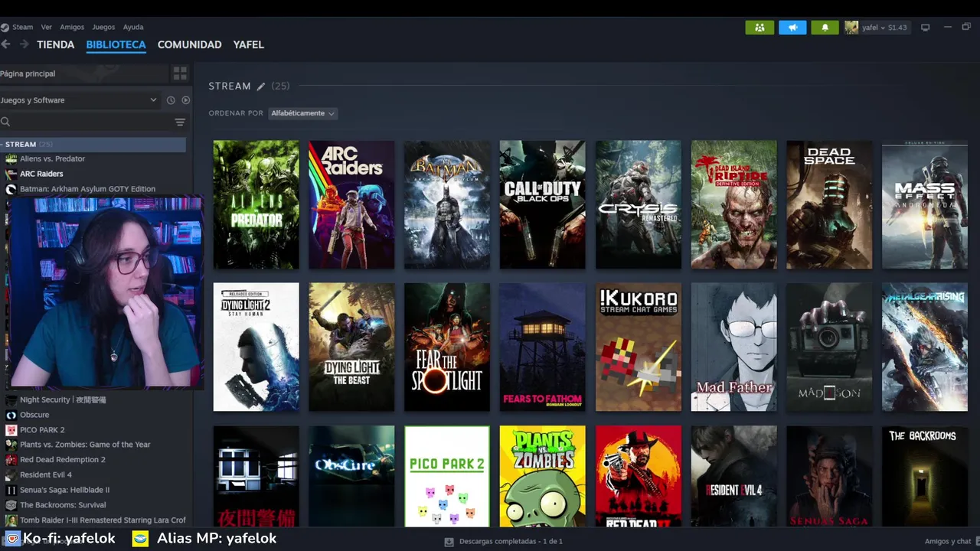Click Aliens vs. Predator sidebar icon
Screen dimensions: 980x551
tap(11, 158)
